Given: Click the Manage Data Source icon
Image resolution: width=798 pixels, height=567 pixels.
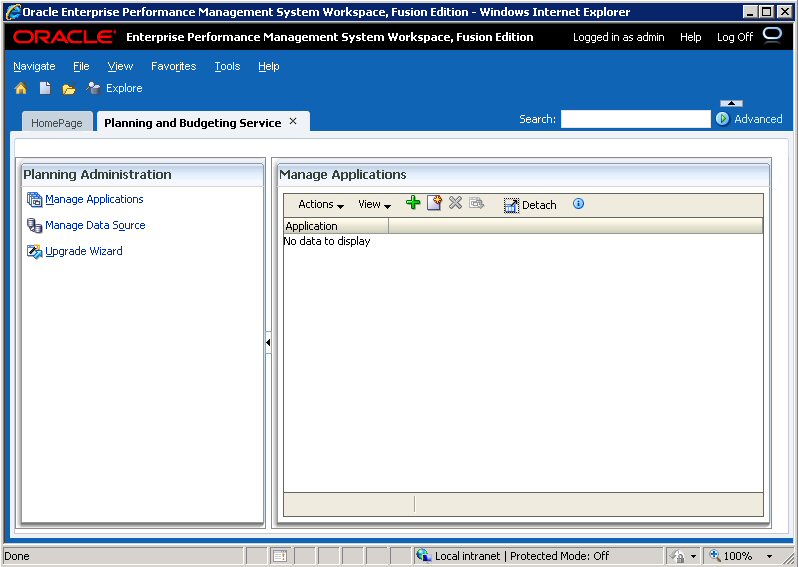Looking at the screenshot, I should pos(35,225).
